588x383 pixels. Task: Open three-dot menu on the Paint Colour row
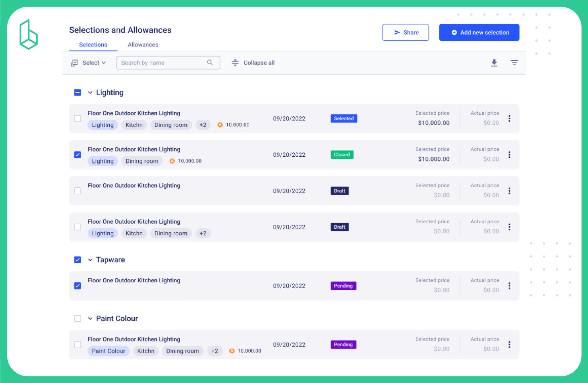click(x=509, y=345)
